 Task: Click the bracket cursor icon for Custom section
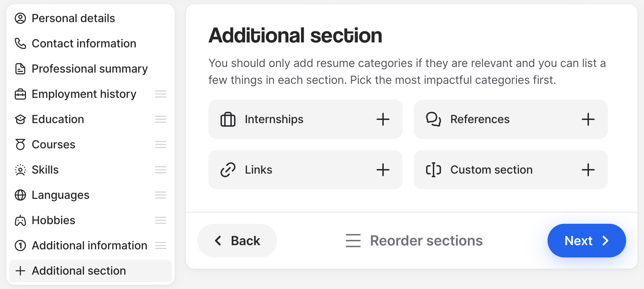434,170
